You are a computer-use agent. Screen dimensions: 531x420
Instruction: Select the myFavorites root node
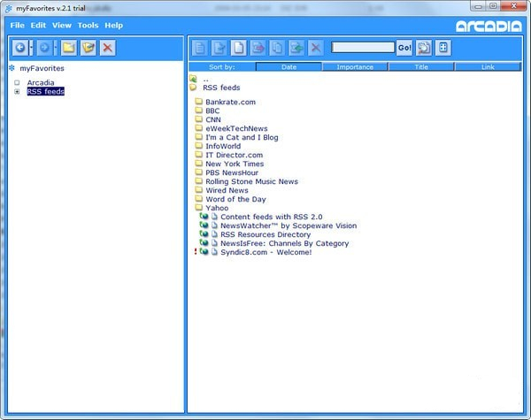pyautogui.click(x=42, y=68)
